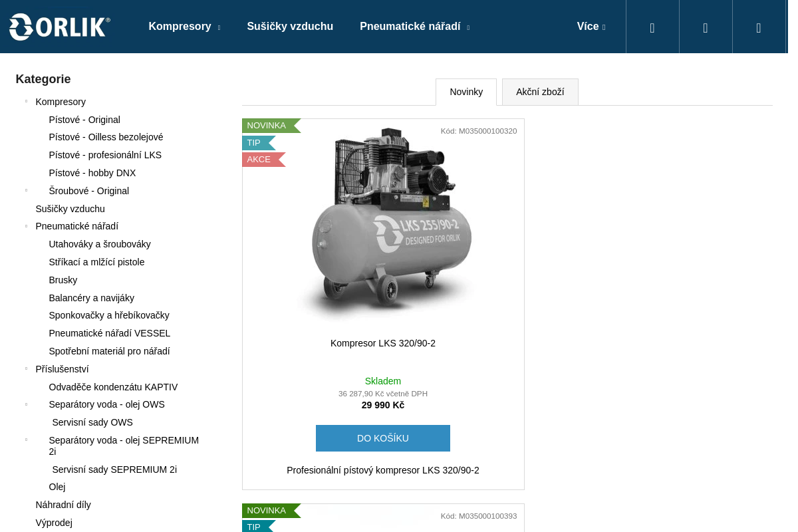Viewport: 798px width, 532px height.
Task: Open the Více dropdown arrow in the header
Action: point(604,28)
